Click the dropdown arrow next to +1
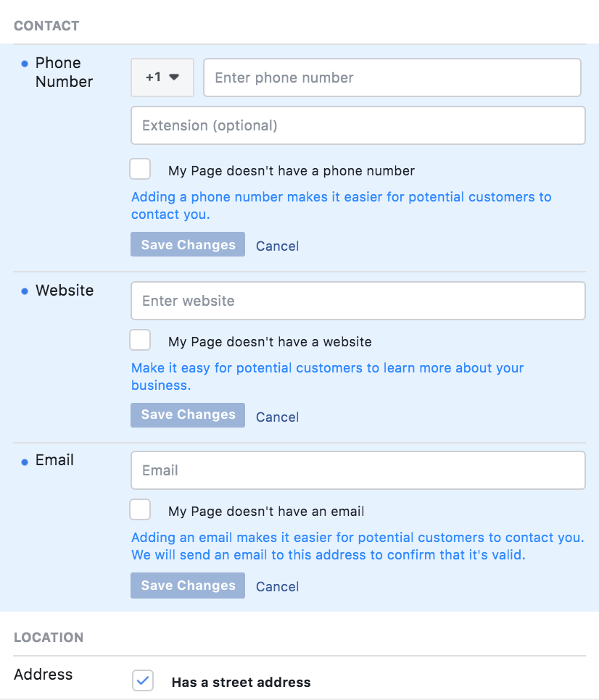This screenshot has width=599, height=700. tap(174, 78)
